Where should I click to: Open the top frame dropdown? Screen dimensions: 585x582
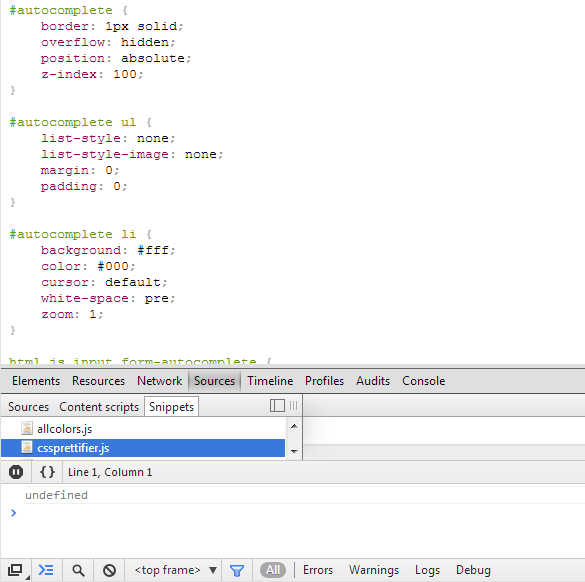pyautogui.click(x=175, y=570)
